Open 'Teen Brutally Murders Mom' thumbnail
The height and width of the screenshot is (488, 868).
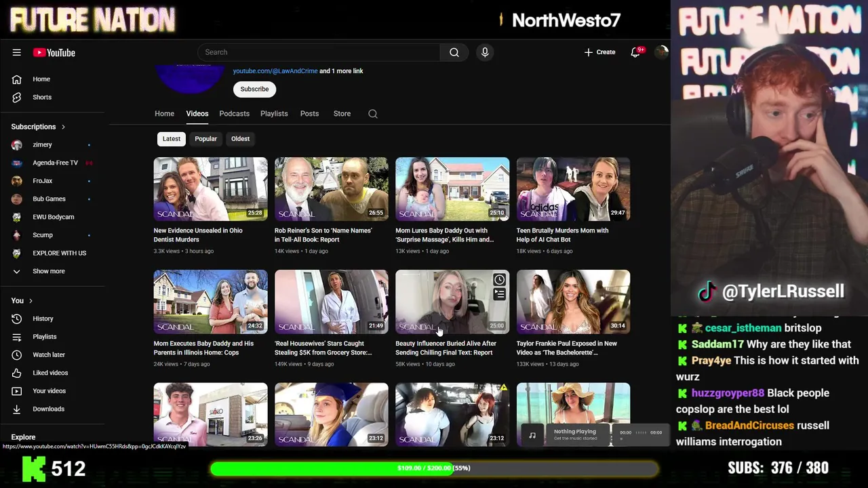click(x=573, y=189)
